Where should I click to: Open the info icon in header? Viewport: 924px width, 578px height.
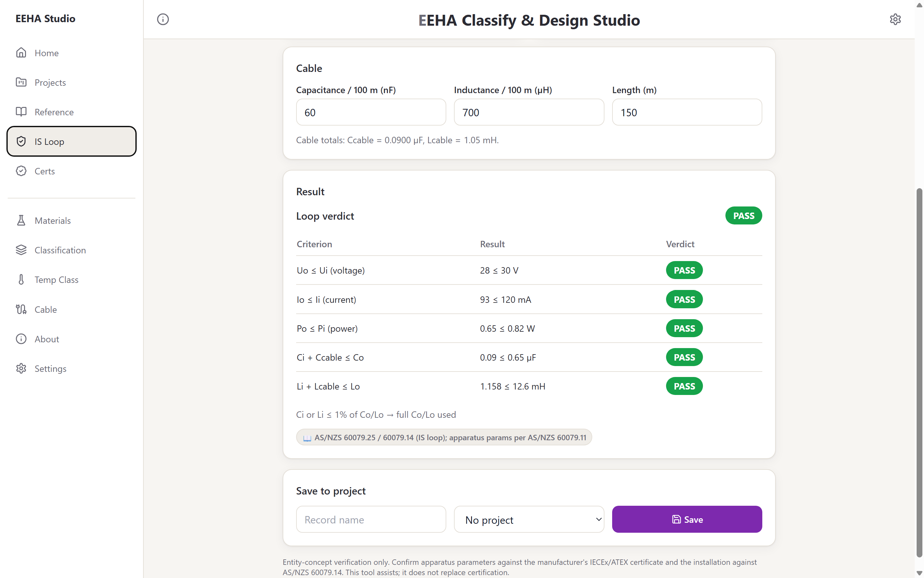(163, 19)
